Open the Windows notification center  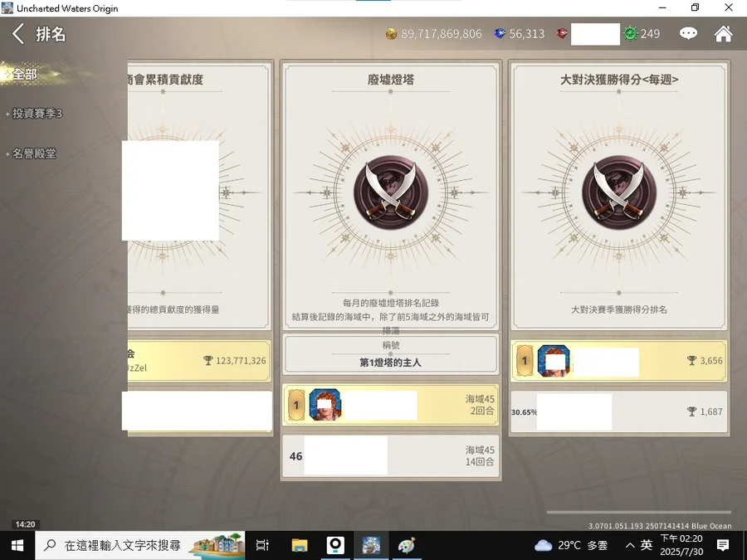(x=723, y=546)
